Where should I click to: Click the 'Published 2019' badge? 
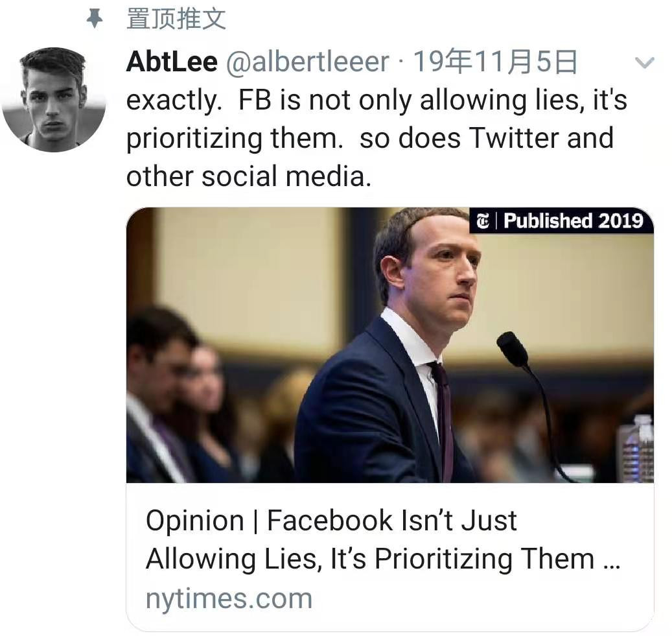click(x=573, y=221)
